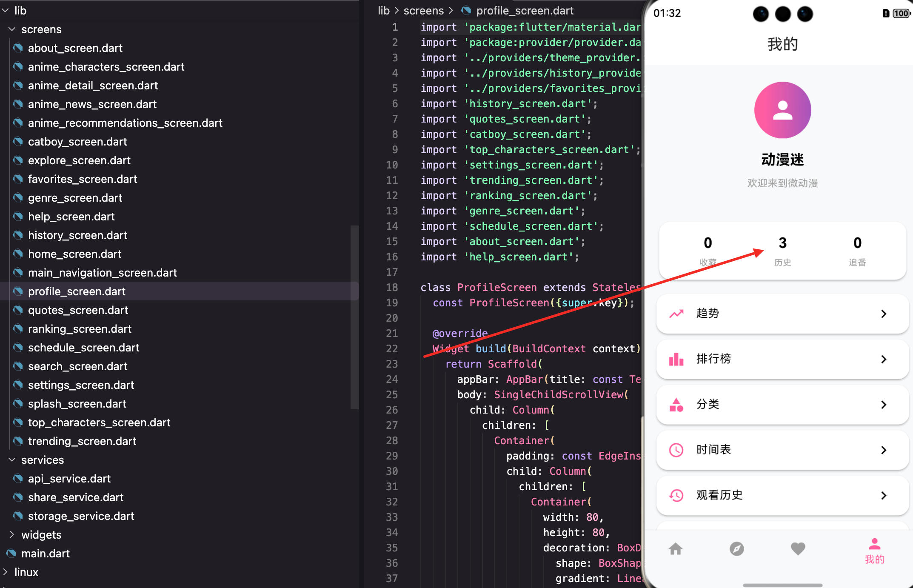Collapse the lib folder
Image resolution: width=913 pixels, height=588 pixels.
6,11
